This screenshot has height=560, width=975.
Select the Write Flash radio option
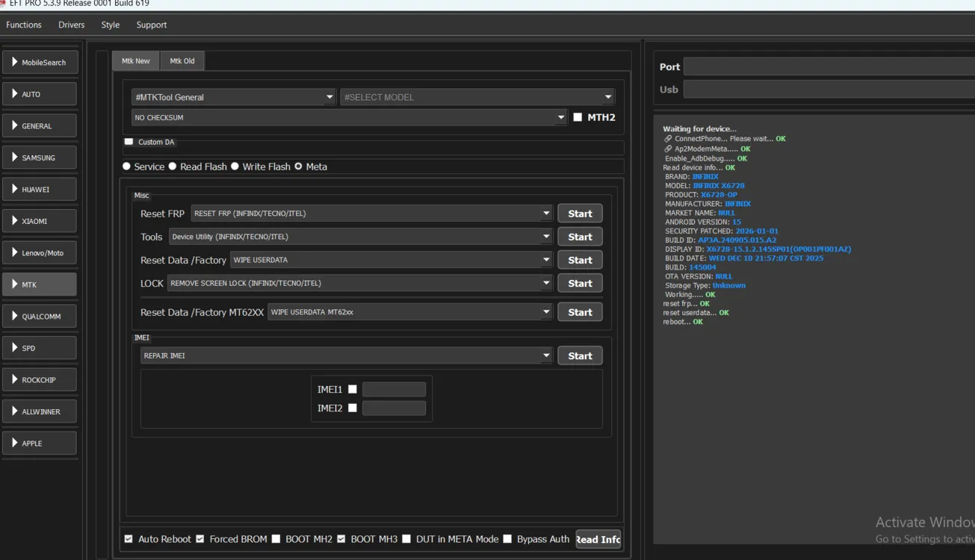pos(235,167)
